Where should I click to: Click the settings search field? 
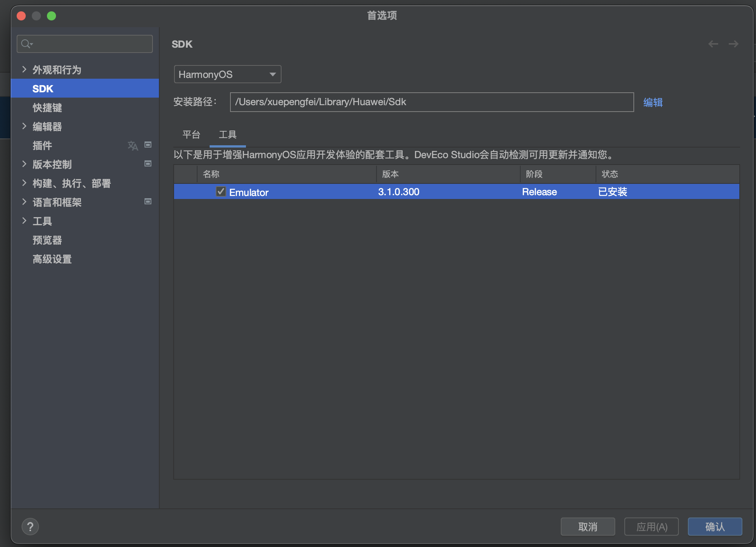[x=85, y=44]
